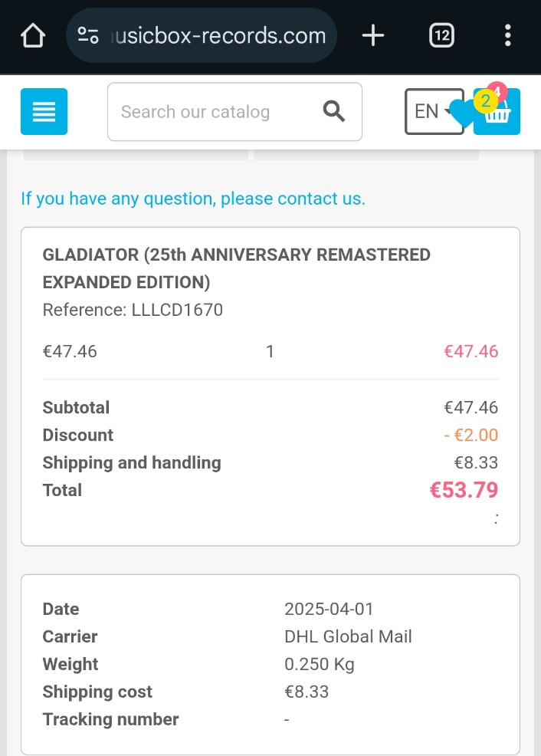
Task: Click the search magnifier icon
Action: [334, 112]
